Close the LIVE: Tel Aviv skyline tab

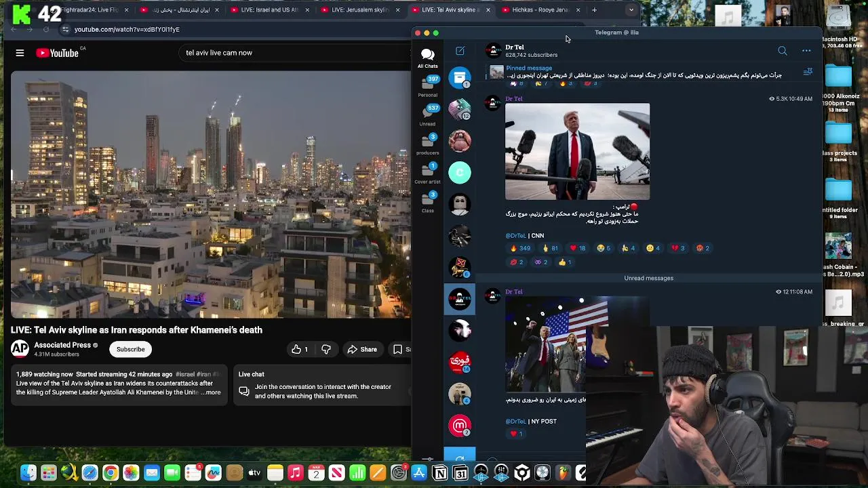(x=488, y=10)
